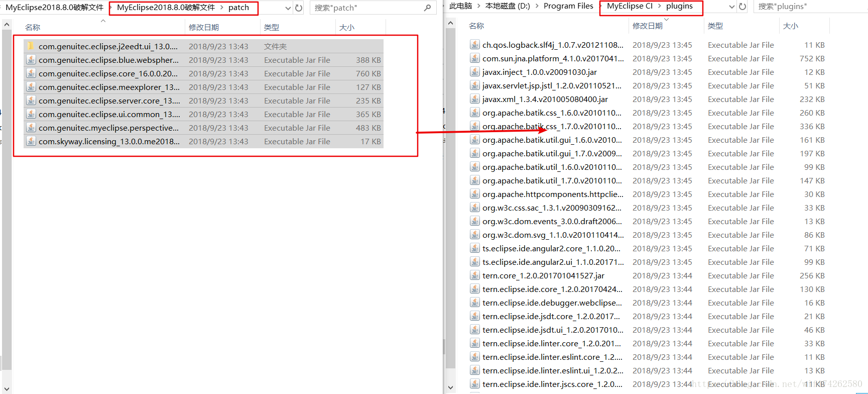Go to 此电脑 in plugins breadcrumb
868x394 pixels.
pos(461,6)
